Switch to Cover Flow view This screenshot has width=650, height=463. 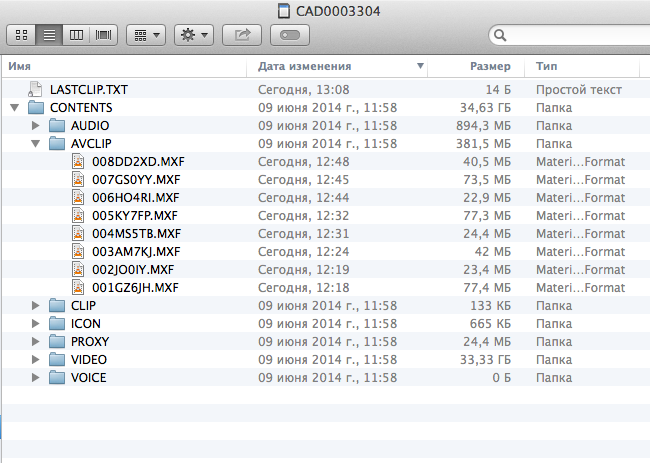click(103, 35)
